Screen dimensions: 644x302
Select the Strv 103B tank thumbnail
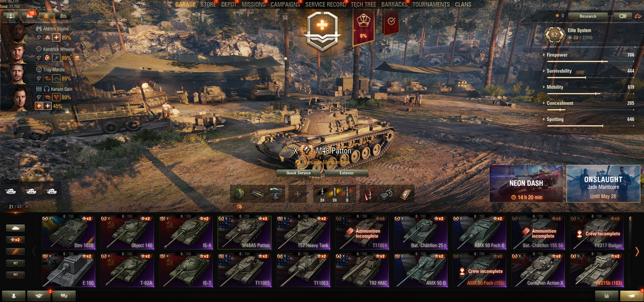(68, 232)
